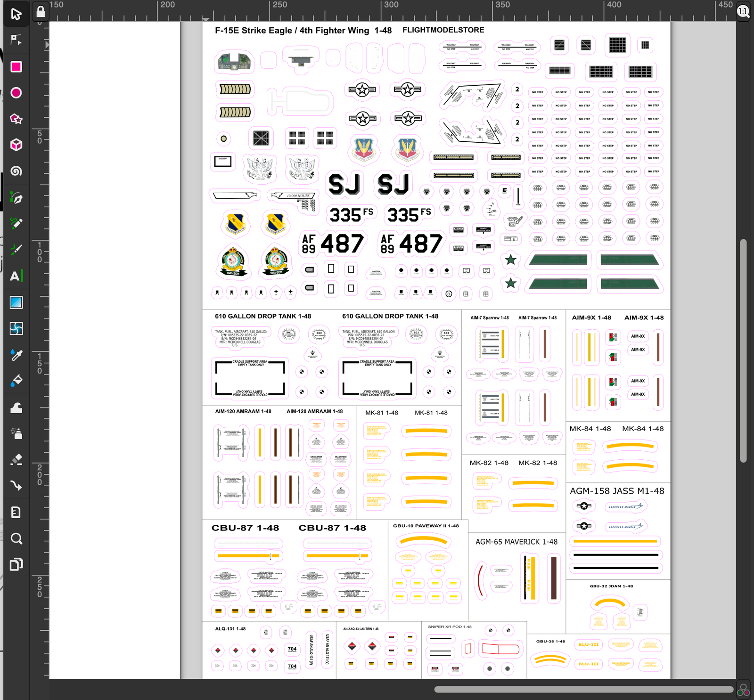The height and width of the screenshot is (700, 754).
Task: Toggle color management icon at bottom right
Action: pyautogui.click(x=743, y=690)
